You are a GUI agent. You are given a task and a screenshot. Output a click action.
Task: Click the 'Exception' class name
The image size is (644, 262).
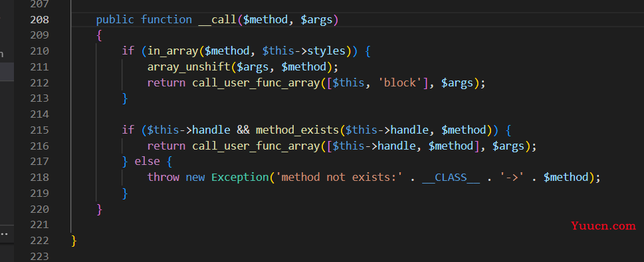[240, 178]
